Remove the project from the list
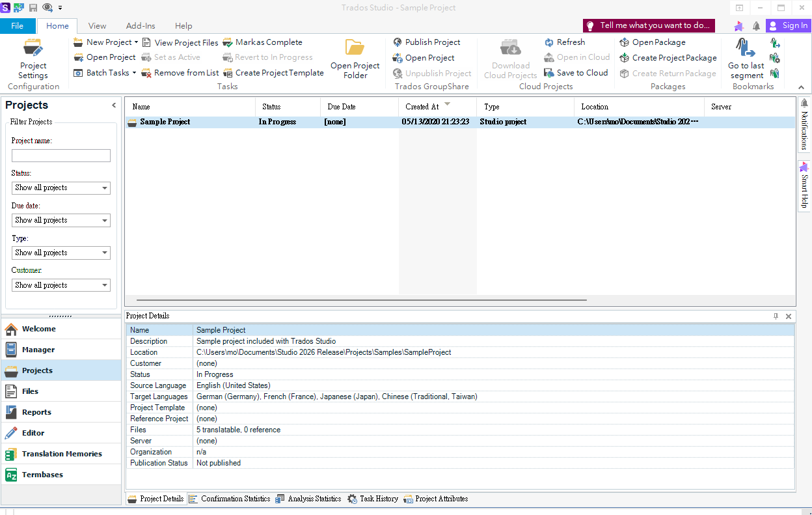This screenshot has width=812, height=515. pyautogui.click(x=180, y=73)
